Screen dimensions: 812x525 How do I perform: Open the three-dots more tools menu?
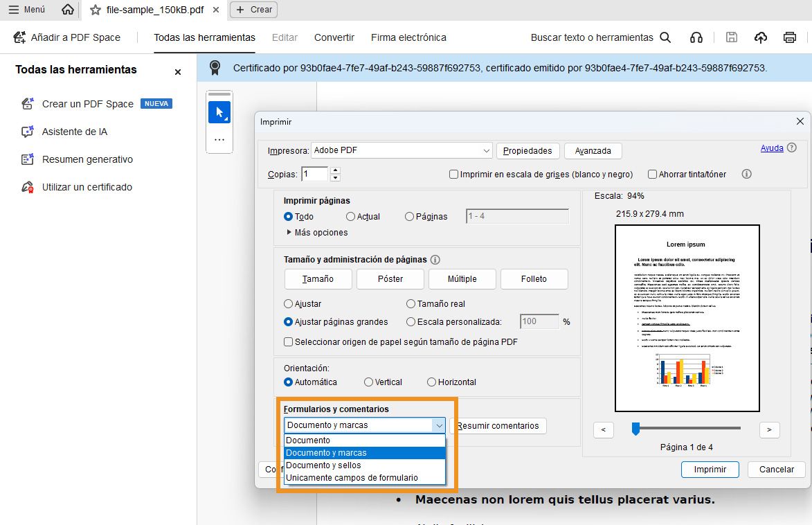click(x=219, y=139)
